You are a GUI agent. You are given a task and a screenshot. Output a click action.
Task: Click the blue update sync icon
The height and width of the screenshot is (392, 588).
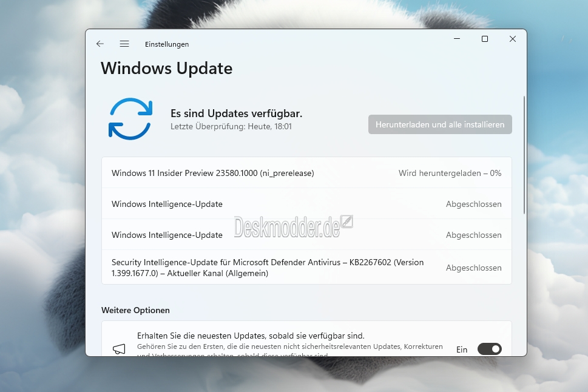tap(130, 119)
